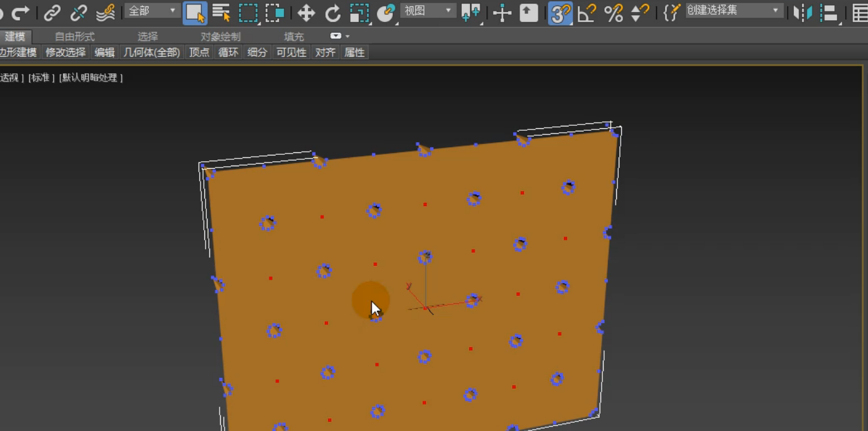Click the Mirror tool icon
The height and width of the screenshot is (431, 868).
click(803, 13)
